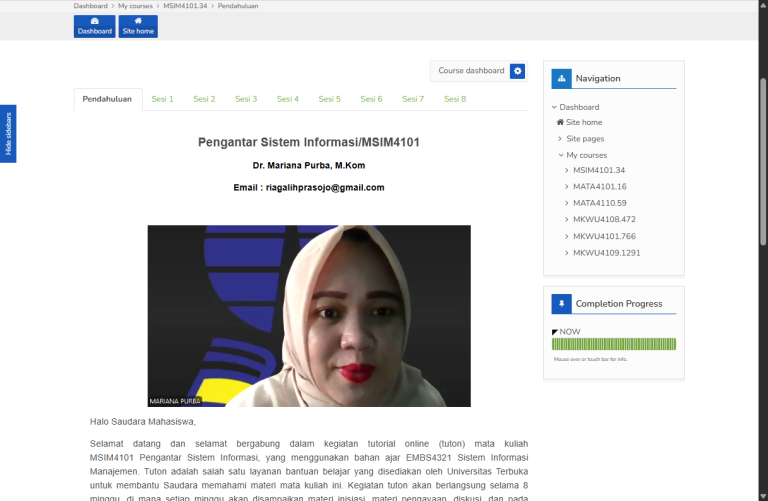Click the Dashboard icon button
The width and height of the screenshot is (768, 501).
(x=95, y=26)
